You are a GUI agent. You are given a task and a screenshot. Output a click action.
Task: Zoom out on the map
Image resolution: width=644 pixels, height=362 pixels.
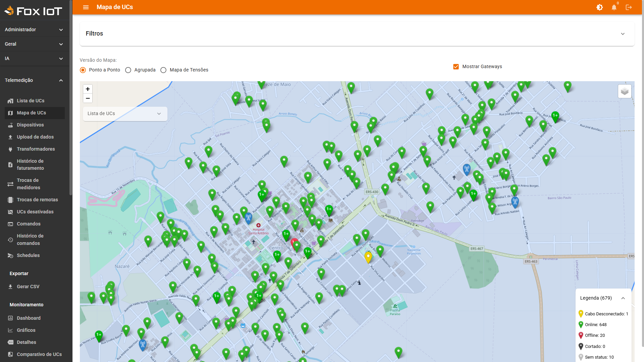click(88, 98)
